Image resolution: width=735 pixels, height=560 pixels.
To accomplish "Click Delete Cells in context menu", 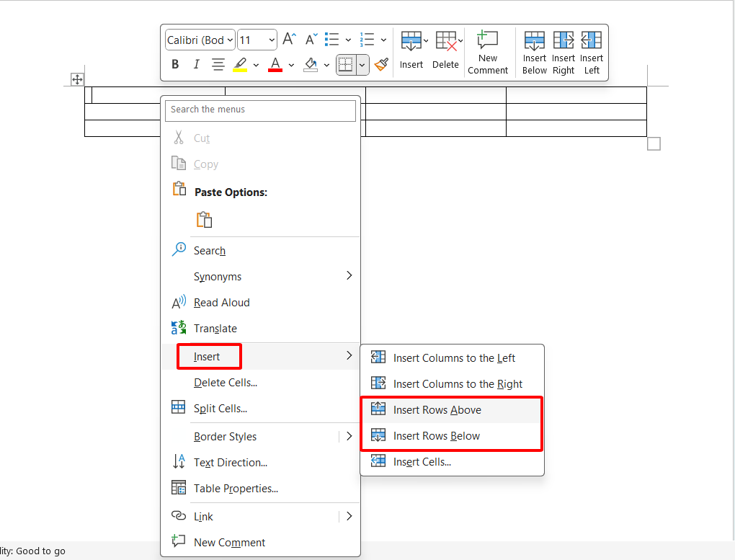I will pyautogui.click(x=225, y=383).
